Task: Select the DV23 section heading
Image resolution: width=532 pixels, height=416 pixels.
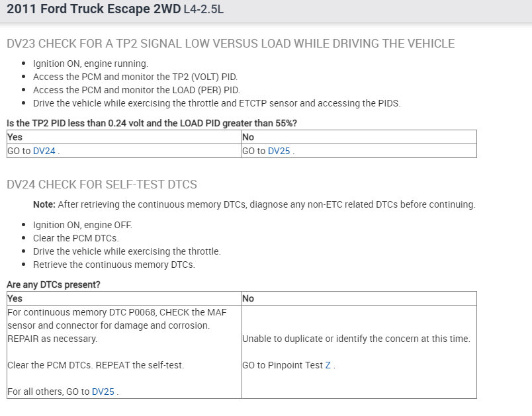Action: click(x=230, y=44)
